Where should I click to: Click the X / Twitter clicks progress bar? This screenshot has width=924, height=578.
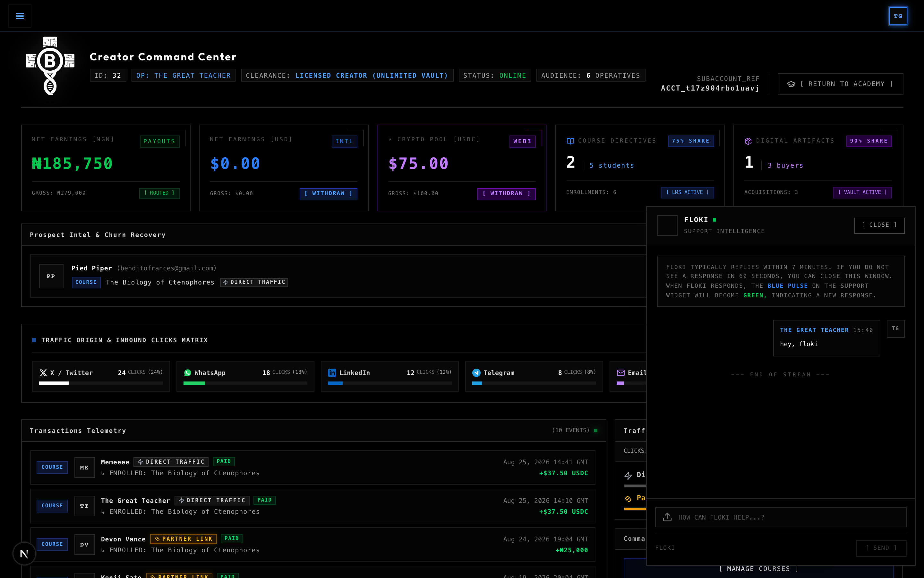click(101, 383)
